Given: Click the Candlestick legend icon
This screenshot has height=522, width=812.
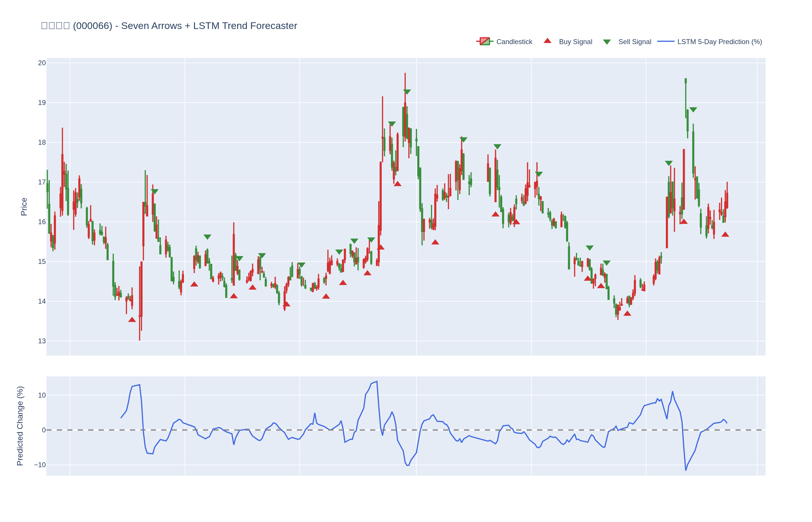Looking at the screenshot, I should click(484, 41).
